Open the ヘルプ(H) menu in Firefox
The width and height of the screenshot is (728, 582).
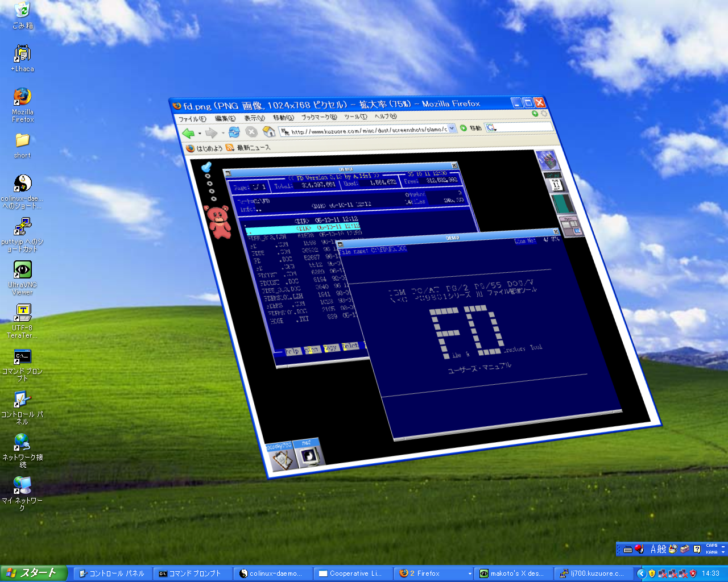pos(386,116)
